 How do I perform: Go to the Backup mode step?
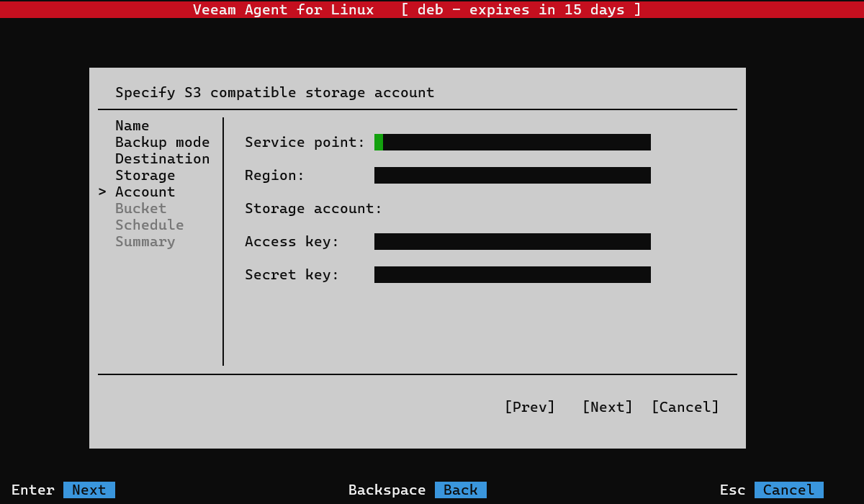(162, 143)
